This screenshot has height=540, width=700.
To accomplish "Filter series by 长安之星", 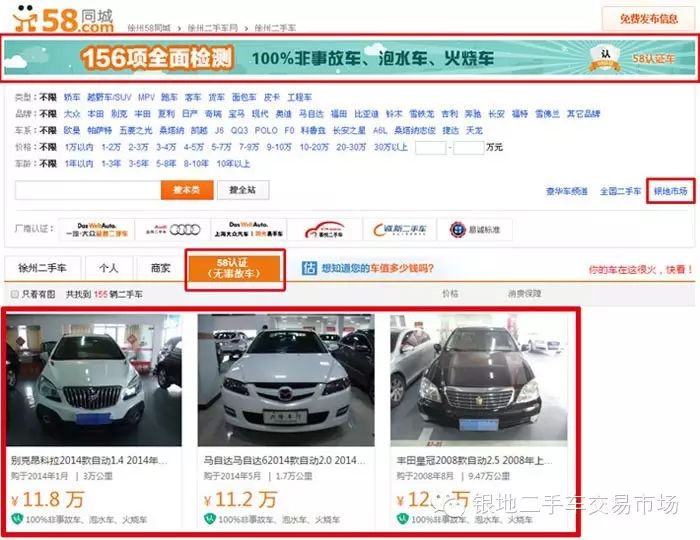I will coord(349,130).
